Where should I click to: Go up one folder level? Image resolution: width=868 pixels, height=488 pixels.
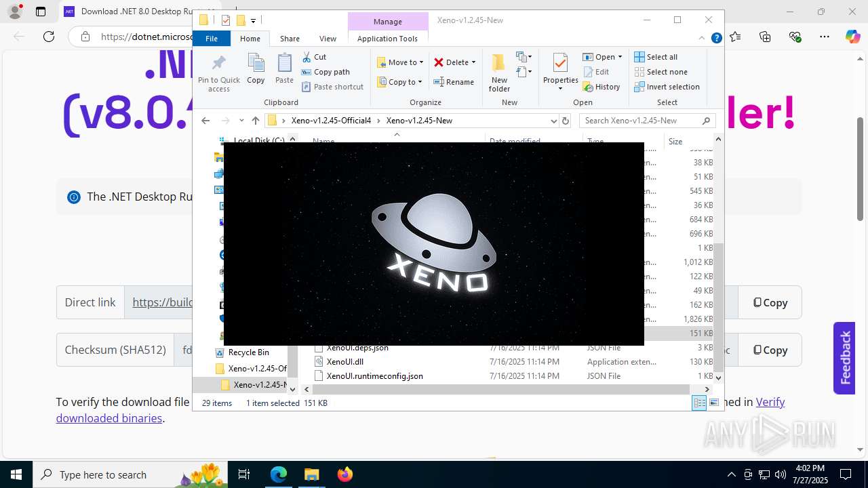[x=255, y=121]
